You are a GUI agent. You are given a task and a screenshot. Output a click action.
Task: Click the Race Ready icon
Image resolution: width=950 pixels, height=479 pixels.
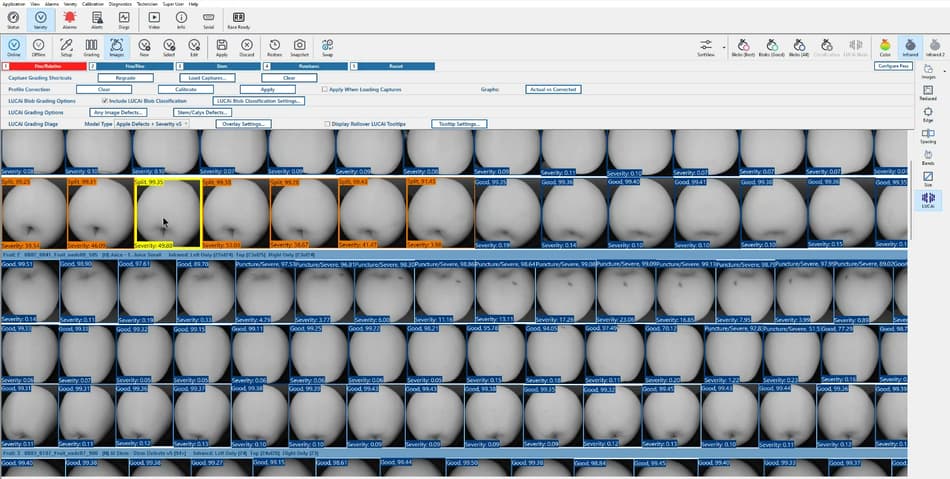(x=239, y=20)
